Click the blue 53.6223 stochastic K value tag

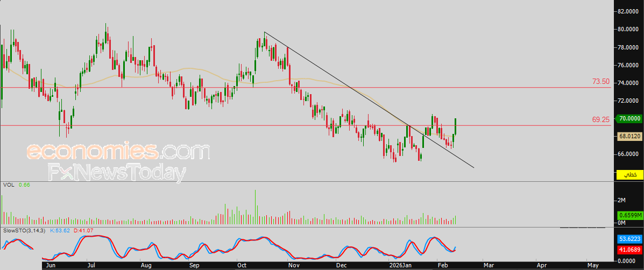(629, 238)
